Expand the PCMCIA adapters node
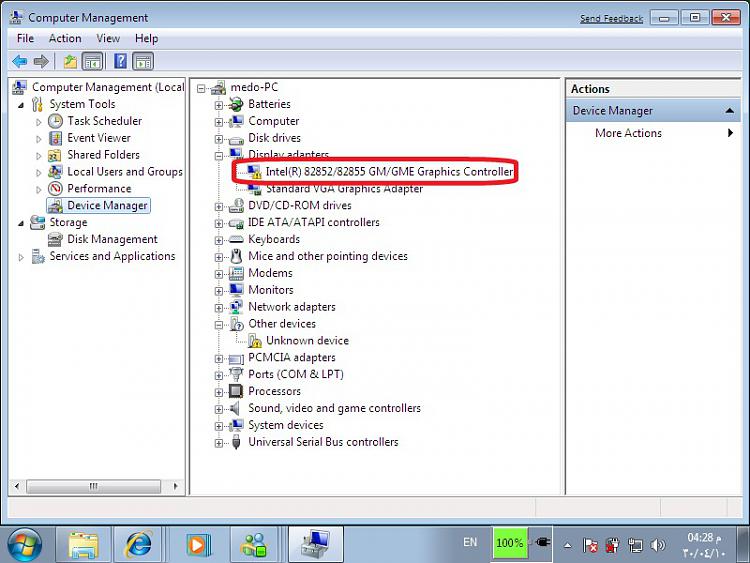Viewport: 750px width, 563px height. pyautogui.click(x=219, y=359)
